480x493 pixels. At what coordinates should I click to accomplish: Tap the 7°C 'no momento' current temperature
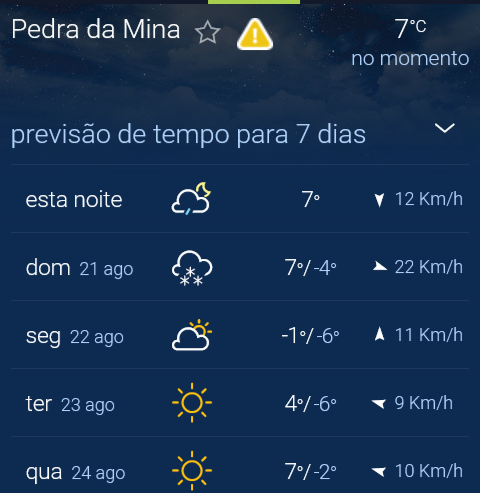(x=410, y=43)
